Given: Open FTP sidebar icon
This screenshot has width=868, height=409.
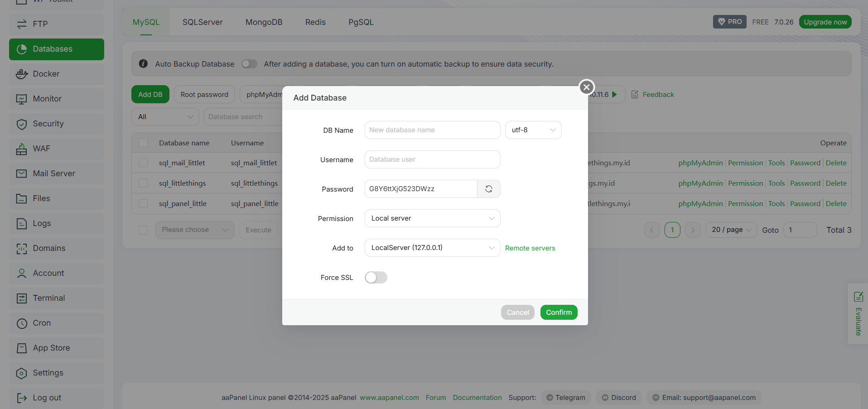Looking at the screenshot, I should coord(21,24).
